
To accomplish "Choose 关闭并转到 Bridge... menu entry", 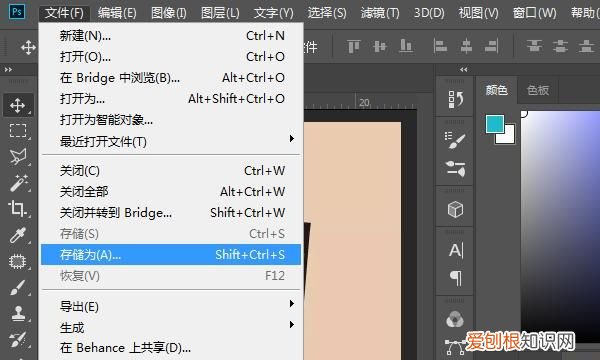I will point(171,213).
